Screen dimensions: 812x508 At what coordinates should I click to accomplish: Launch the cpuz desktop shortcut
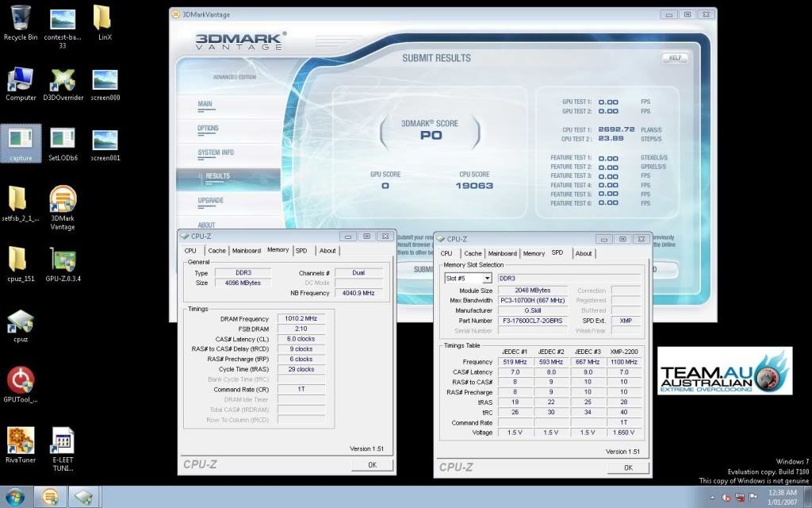click(x=21, y=325)
